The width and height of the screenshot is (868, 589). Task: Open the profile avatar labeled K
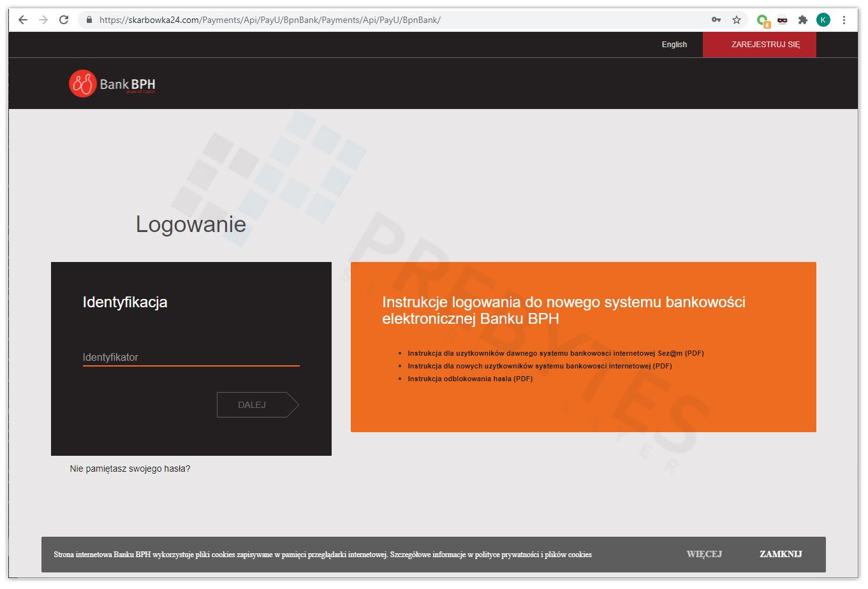[x=823, y=20]
